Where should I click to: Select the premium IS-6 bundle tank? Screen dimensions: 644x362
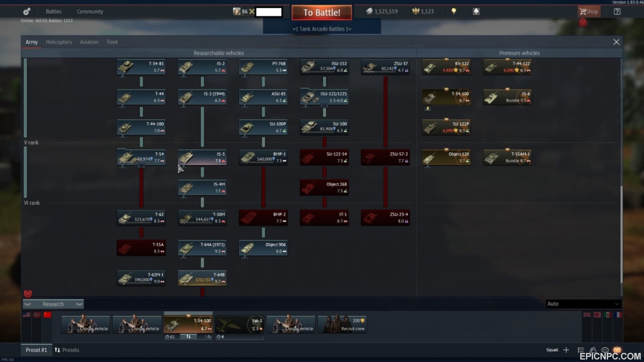click(508, 97)
